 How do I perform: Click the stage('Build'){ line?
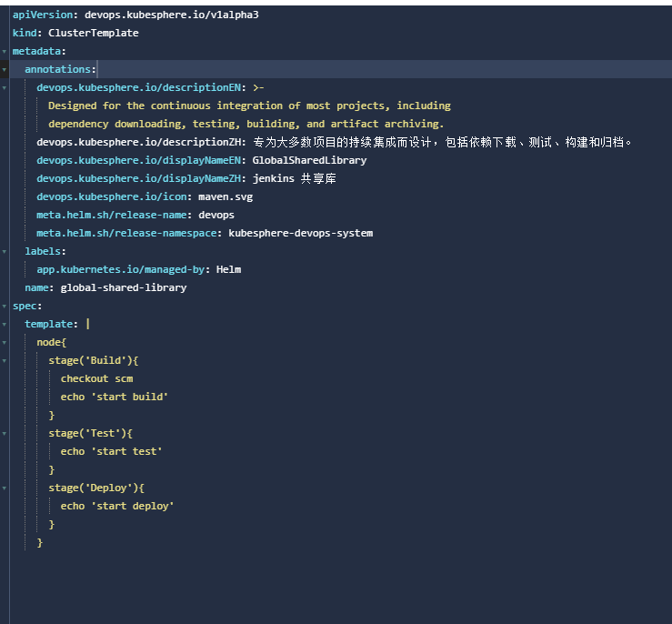coord(94,360)
